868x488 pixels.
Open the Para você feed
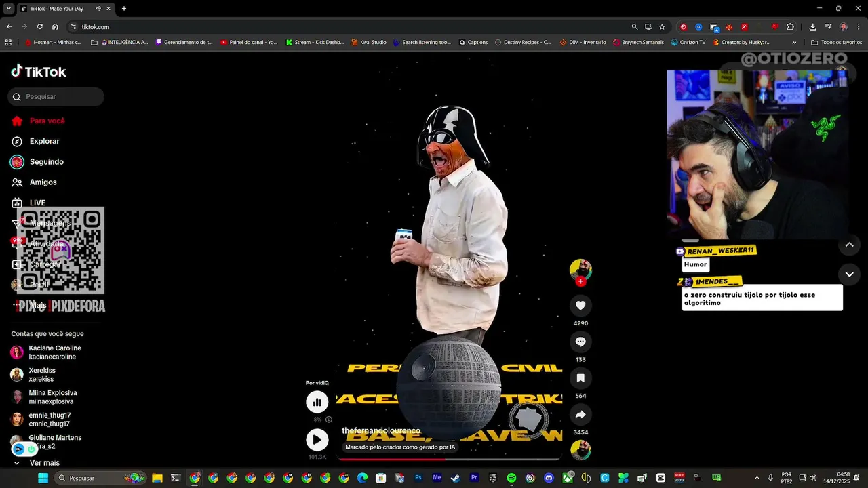38,121
